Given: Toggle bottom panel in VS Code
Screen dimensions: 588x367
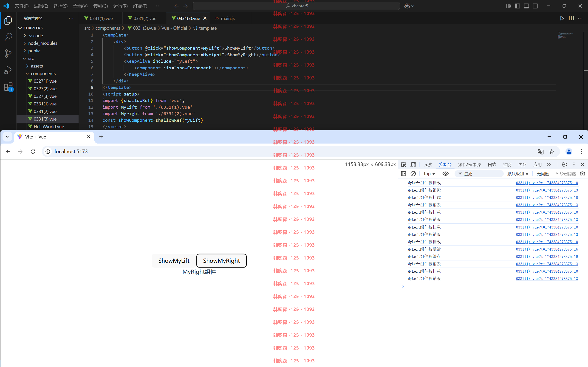Looking at the screenshot, I should (x=526, y=6).
